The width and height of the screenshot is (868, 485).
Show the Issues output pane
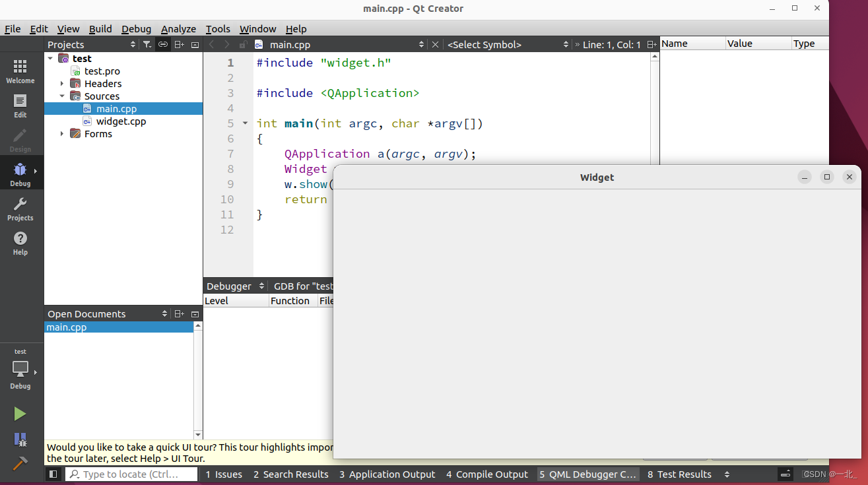(224, 474)
